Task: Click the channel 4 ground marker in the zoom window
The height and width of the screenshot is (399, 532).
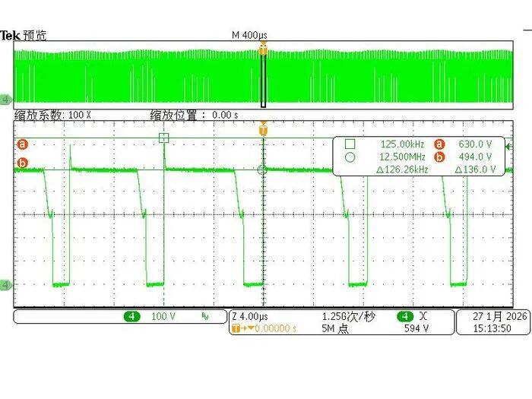Action: click(6, 285)
